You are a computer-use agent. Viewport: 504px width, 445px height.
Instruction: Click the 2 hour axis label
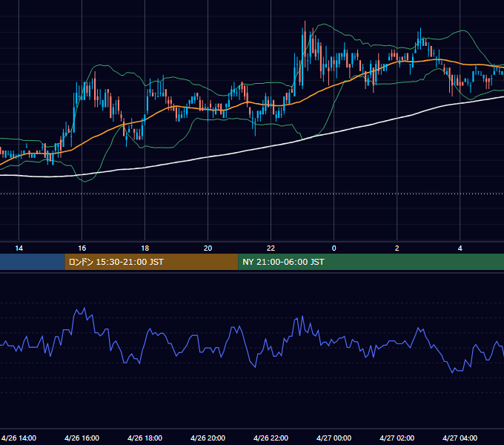pyautogui.click(x=397, y=248)
